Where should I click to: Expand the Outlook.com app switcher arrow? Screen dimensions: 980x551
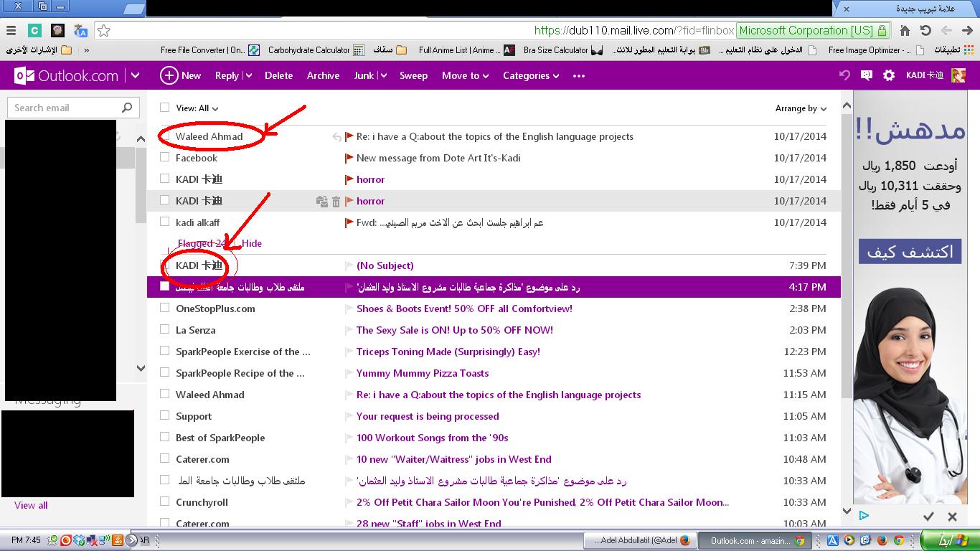click(135, 75)
